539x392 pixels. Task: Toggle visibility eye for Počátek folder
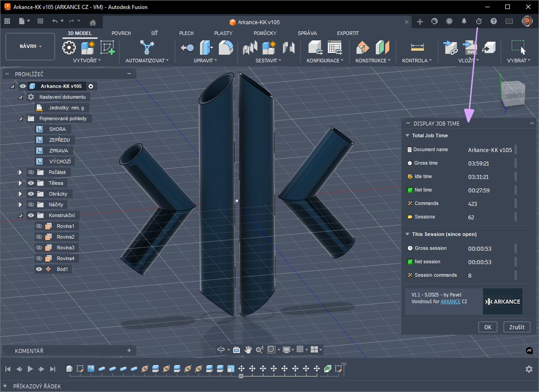point(31,172)
